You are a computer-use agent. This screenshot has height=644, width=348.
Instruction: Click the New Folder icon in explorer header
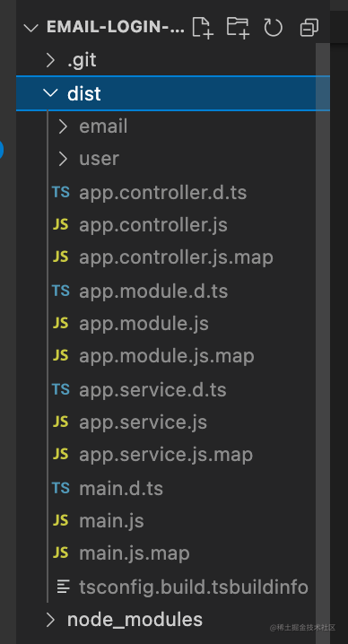238,28
